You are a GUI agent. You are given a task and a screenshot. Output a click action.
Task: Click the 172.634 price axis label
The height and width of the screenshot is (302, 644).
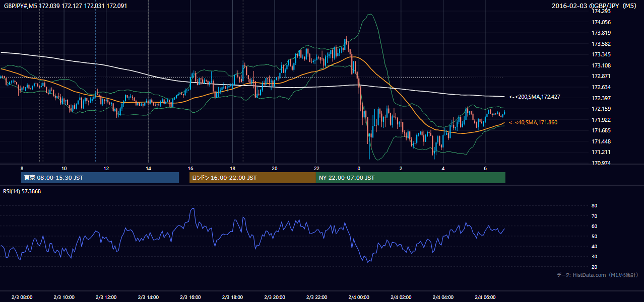602,87
